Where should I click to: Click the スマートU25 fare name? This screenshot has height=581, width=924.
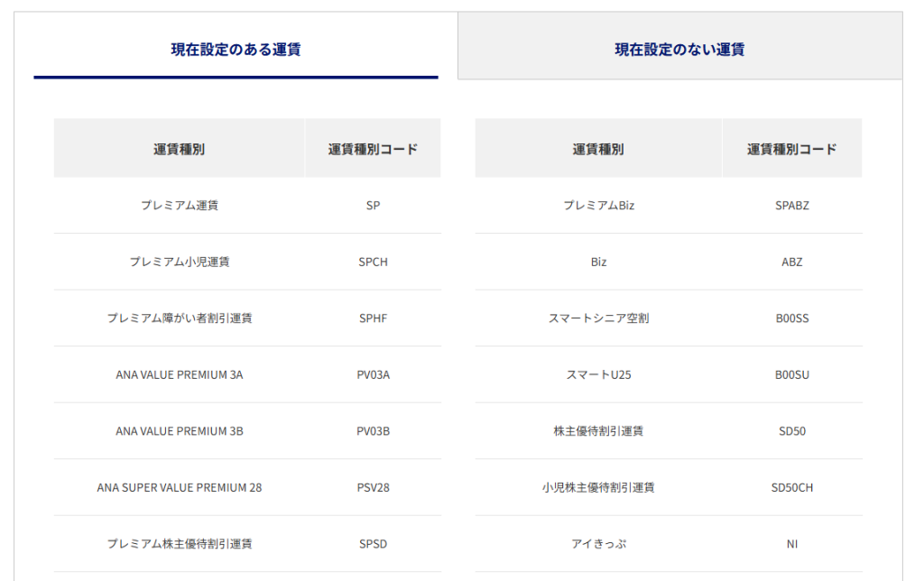[x=599, y=374]
